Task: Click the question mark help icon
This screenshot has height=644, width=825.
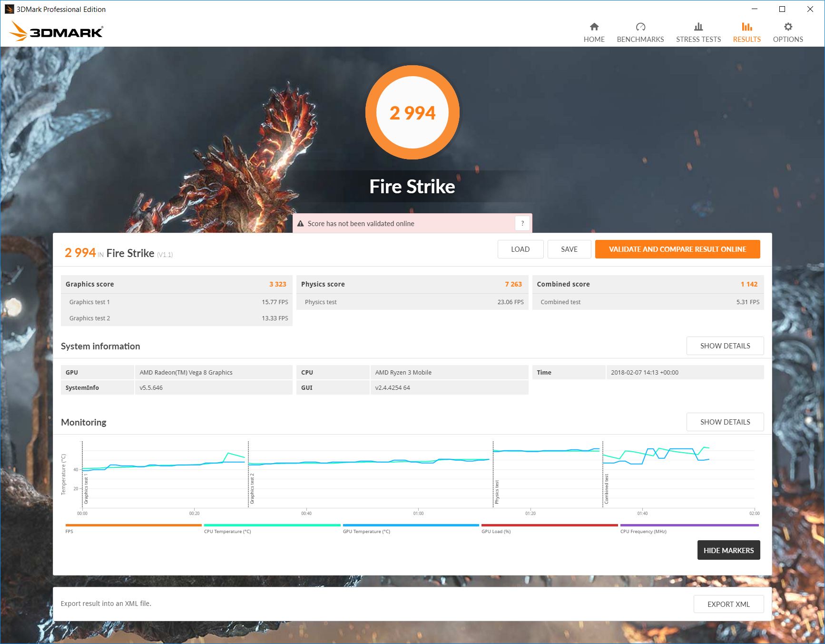Action: pos(522,223)
